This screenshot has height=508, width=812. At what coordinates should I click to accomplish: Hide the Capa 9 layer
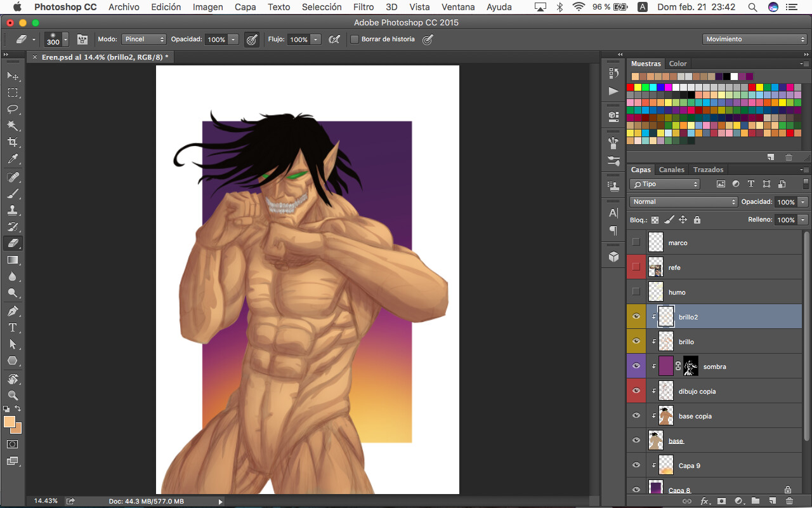coord(636,465)
